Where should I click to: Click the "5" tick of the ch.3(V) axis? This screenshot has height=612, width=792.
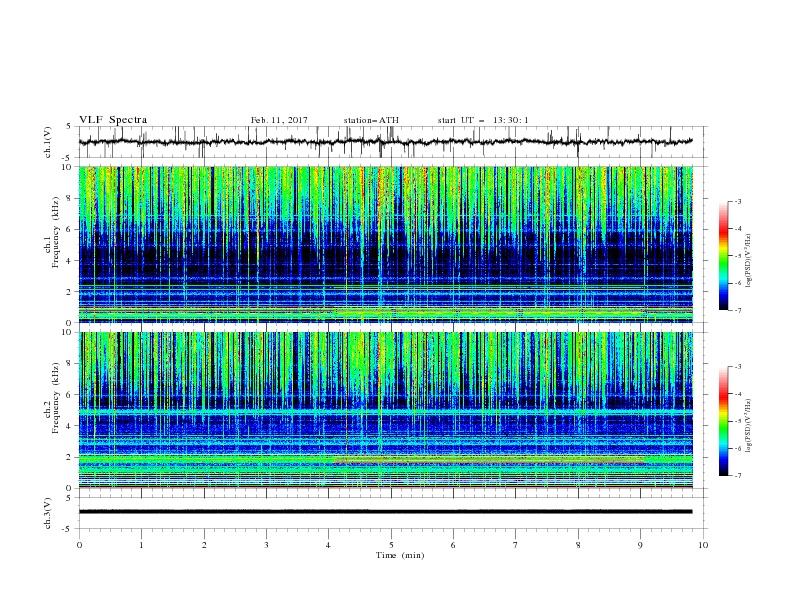point(69,498)
